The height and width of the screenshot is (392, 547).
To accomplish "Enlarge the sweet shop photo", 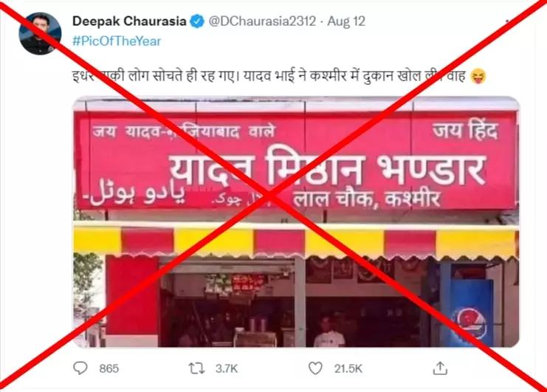I will (x=296, y=221).
